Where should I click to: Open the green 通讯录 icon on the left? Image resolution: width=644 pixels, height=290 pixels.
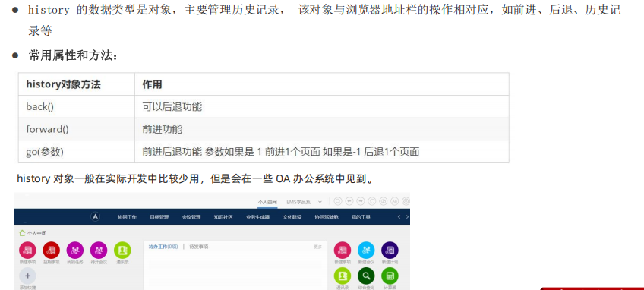122,251
